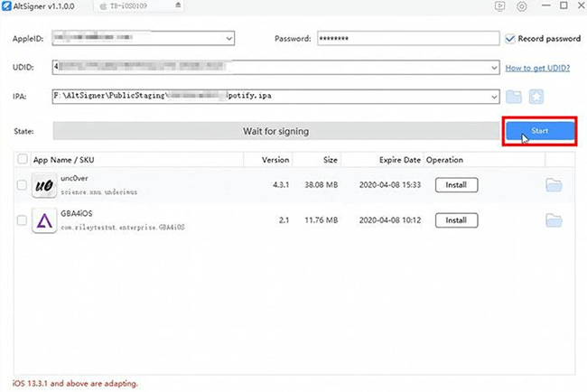Open the folder for unc0ver app

click(x=554, y=185)
